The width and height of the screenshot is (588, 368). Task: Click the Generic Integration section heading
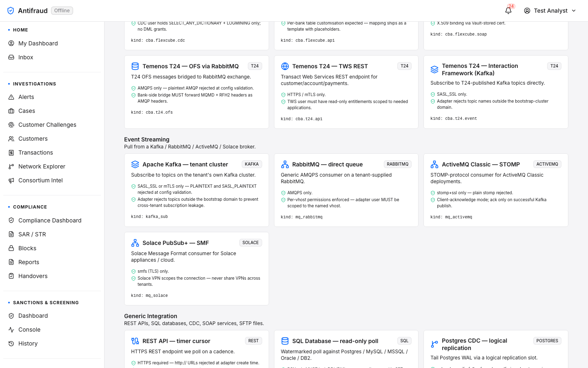point(151,316)
